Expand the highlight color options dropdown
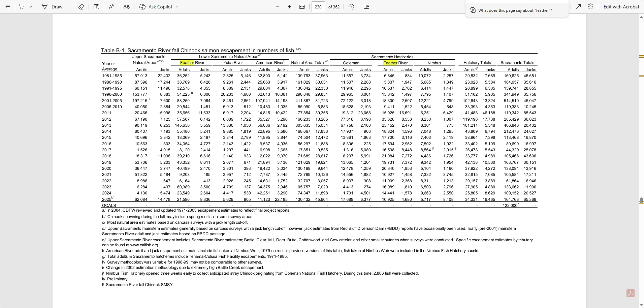The image size is (644, 308). click(31, 7)
